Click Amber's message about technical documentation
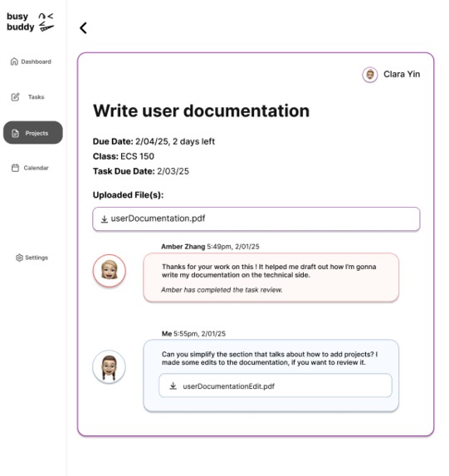This screenshot has width=449, height=476. 269,271
